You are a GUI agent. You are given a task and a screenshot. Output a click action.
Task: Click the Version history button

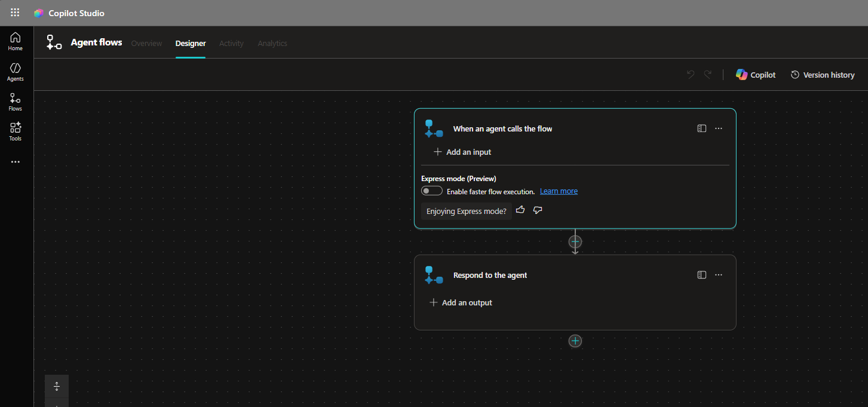tap(823, 75)
